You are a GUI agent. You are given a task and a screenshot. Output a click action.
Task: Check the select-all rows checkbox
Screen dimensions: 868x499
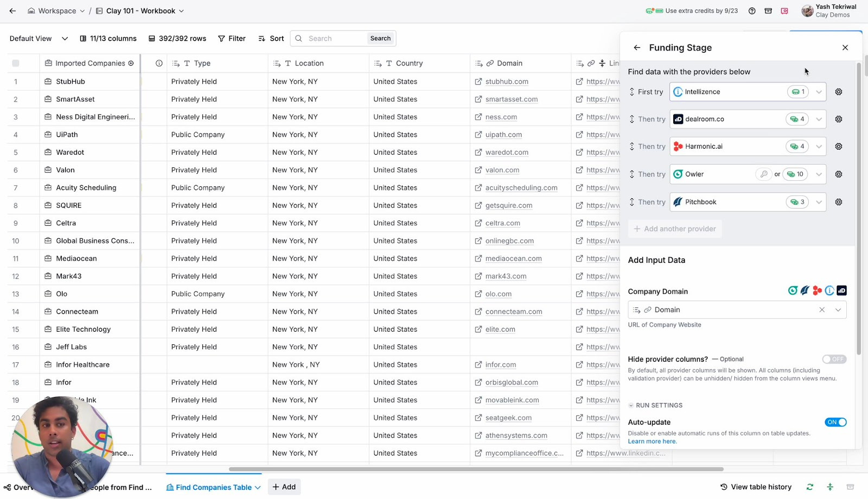16,64
